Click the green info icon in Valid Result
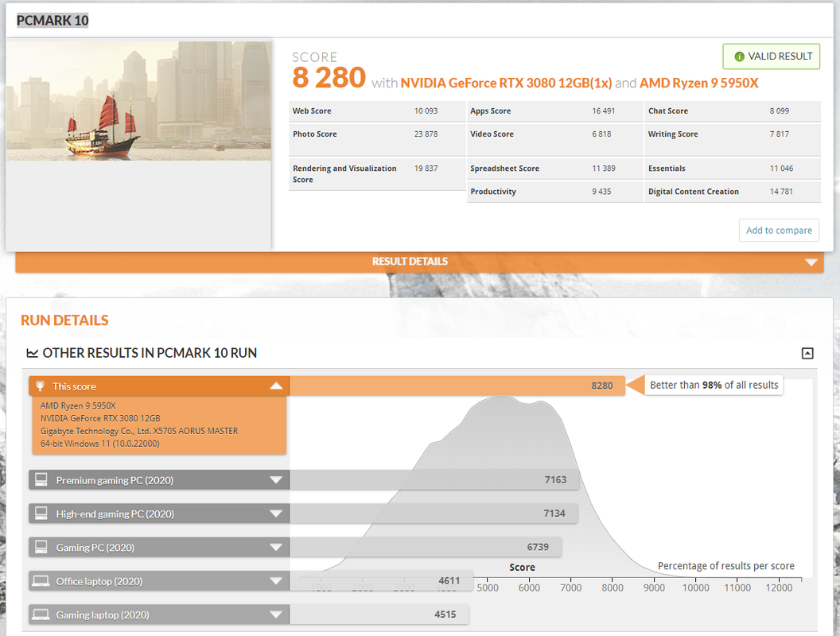Viewport: 840px width, 636px height. tap(739, 56)
